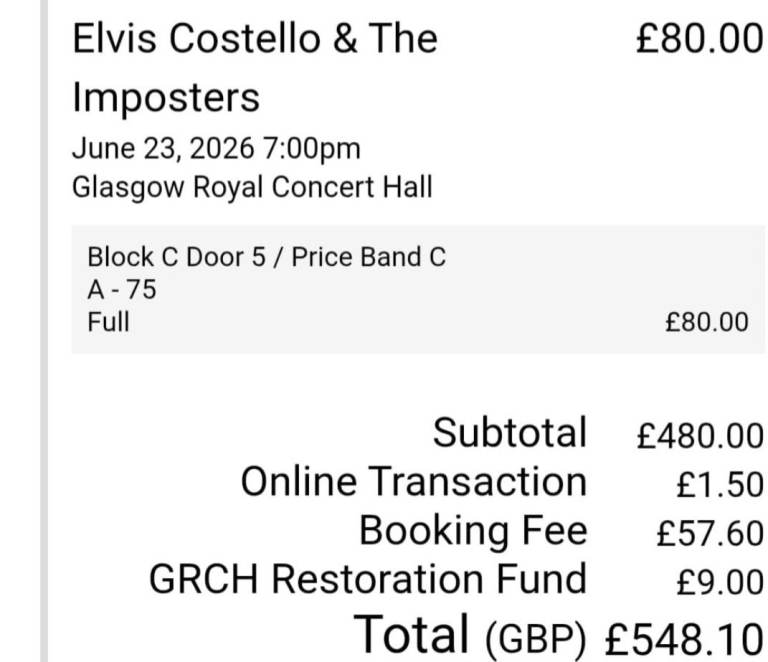Select the £1.50 transaction fee amount
This screenshot has height=662, width=768.
pos(720,485)
